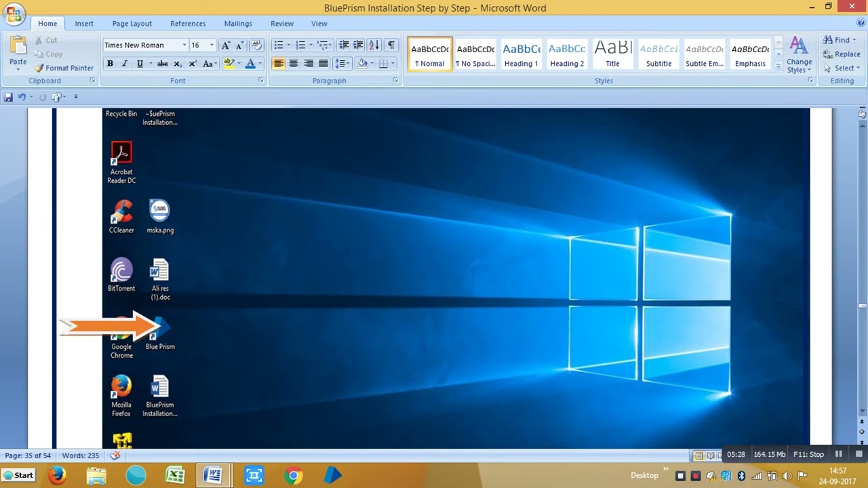Toggle show paragraph marks
The width and height of the screenshot is (868, 488).
(391, 45)
